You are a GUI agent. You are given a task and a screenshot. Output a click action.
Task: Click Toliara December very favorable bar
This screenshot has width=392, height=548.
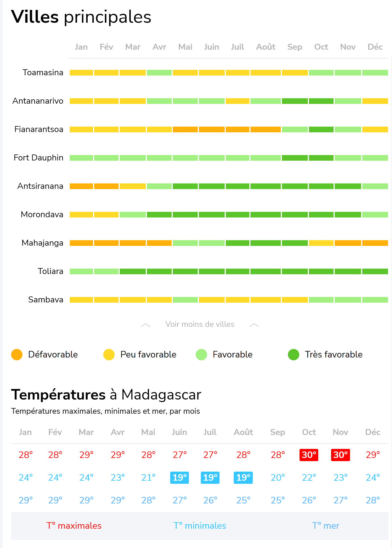tap(375, 271)
